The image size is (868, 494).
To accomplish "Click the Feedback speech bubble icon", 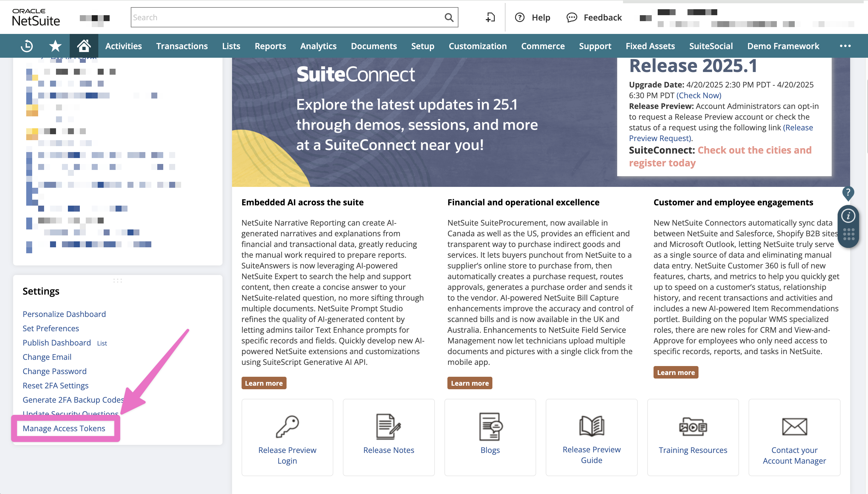I will (x=572, y=17).
